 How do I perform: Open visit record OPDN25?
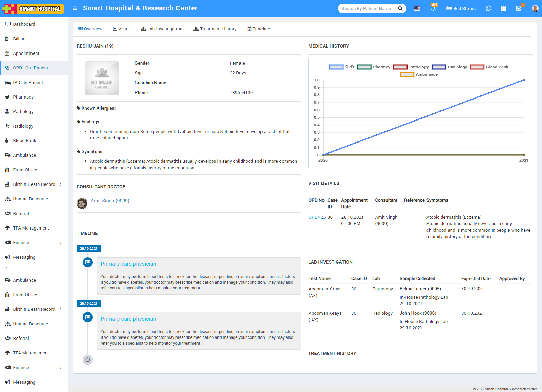click(317, 217)
